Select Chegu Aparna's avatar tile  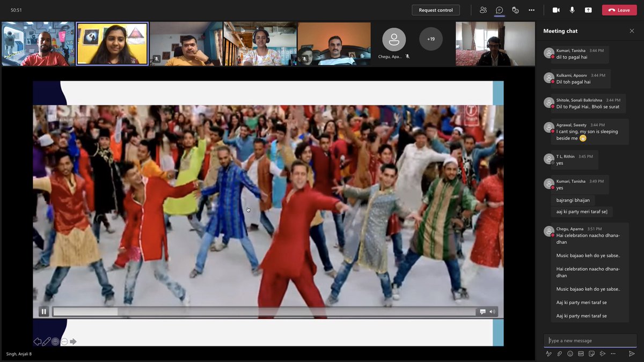click(x=394, y=39)
